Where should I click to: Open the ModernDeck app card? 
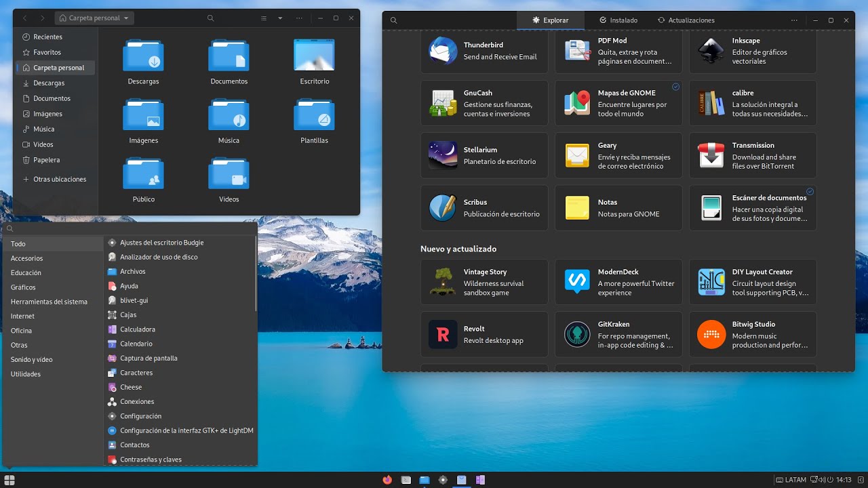pyautogui.click(x=618, y=282)
